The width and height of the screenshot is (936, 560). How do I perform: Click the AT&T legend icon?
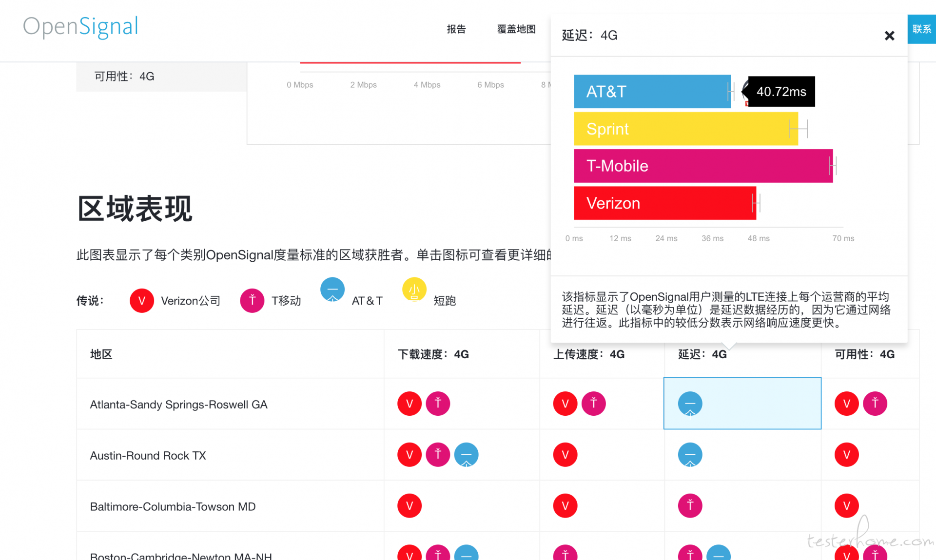click(x=332, y=290)
